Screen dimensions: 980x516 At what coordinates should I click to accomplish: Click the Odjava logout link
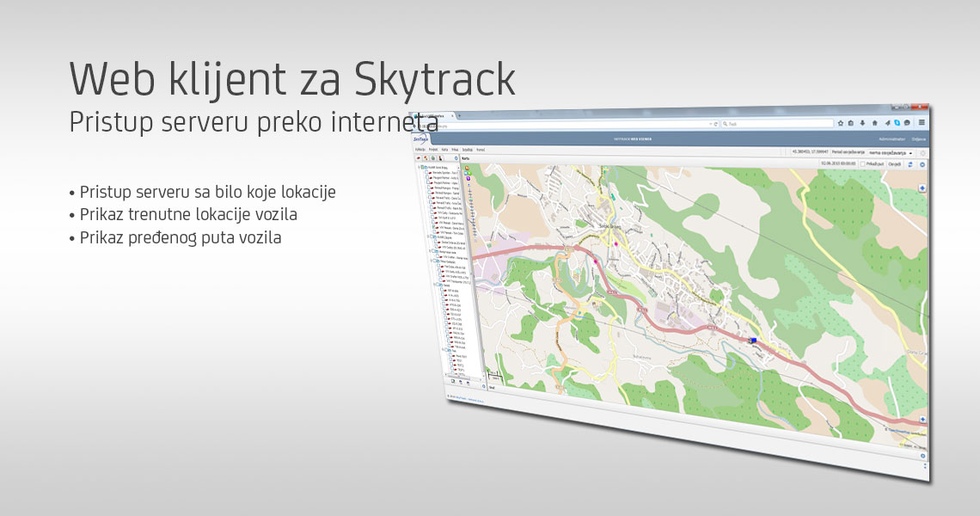[x=919, y=138]
